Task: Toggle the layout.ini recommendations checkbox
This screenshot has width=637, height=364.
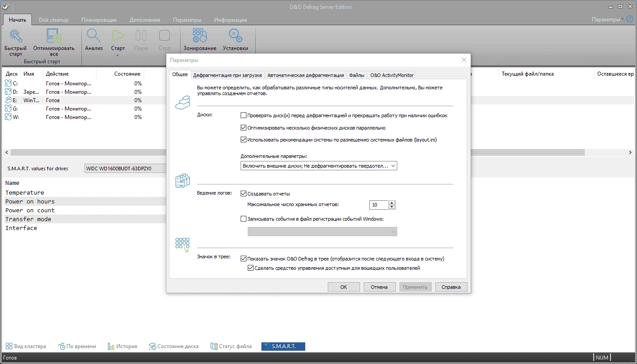Action: [243, 140]
